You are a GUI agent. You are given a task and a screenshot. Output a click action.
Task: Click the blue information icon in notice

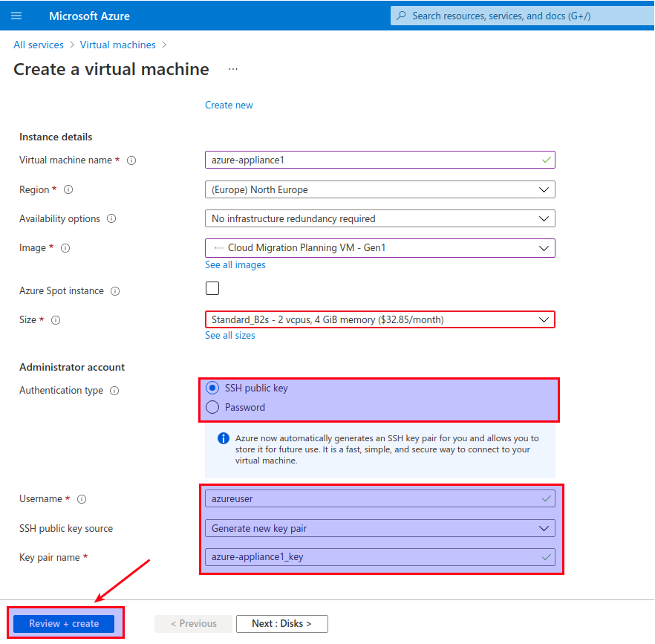point(224,438)
